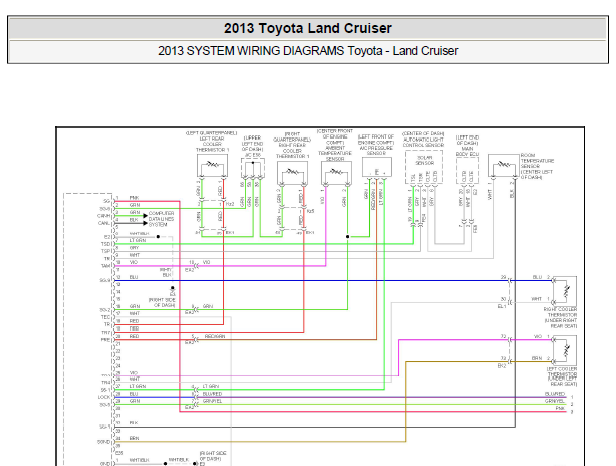Click the A/C E58 junction box symbol
This screenshot has width=616, height=466.
253,168
